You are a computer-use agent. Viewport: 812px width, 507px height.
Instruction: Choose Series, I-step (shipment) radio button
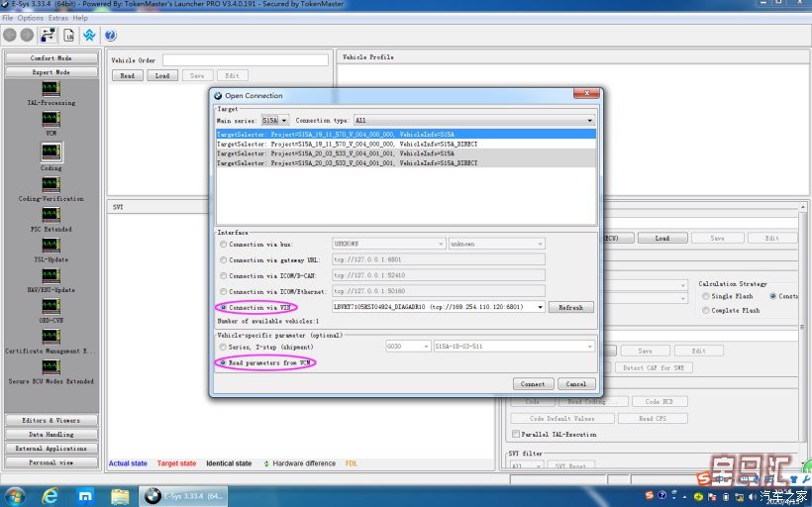[x=223, y=347]
